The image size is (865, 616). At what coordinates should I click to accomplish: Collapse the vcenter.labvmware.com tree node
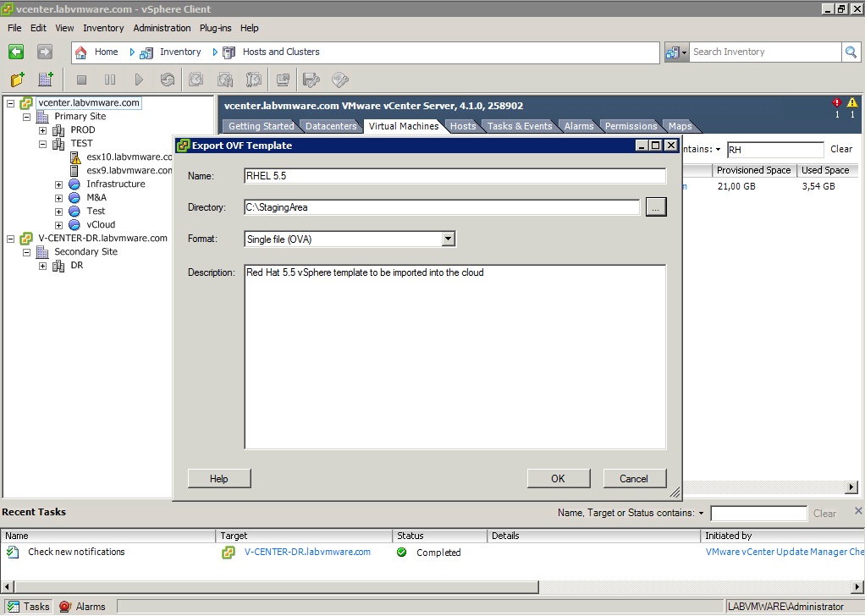coord(10,103)
